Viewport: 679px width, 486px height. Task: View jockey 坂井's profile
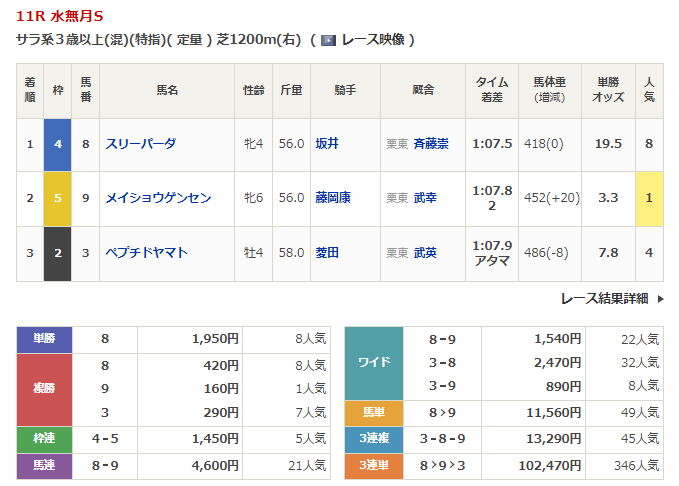[x=326, y=144]
